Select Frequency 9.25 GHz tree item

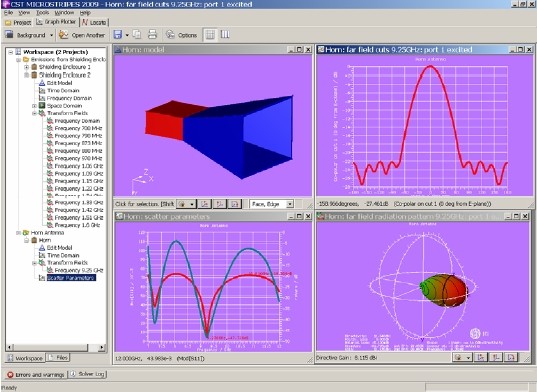point(79,270)
